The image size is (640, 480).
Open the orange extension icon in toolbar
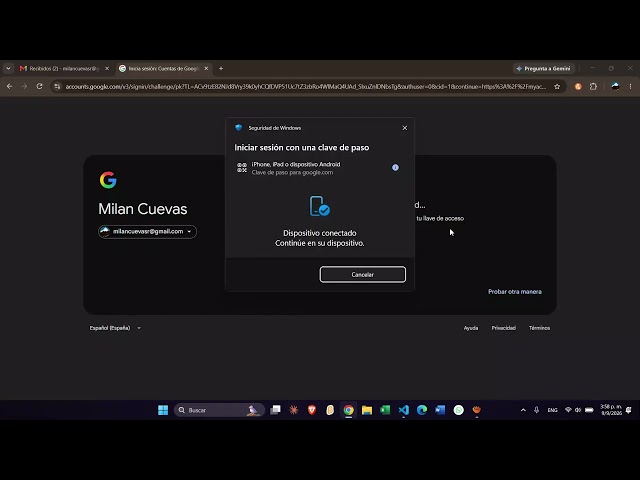pyautogui.click(x=578, y=86)
